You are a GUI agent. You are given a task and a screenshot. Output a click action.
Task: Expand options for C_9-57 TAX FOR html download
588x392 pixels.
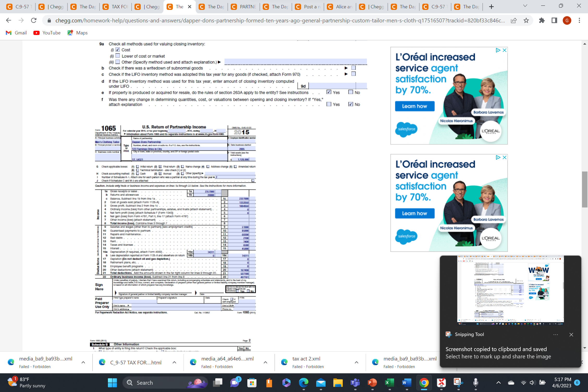174,362
